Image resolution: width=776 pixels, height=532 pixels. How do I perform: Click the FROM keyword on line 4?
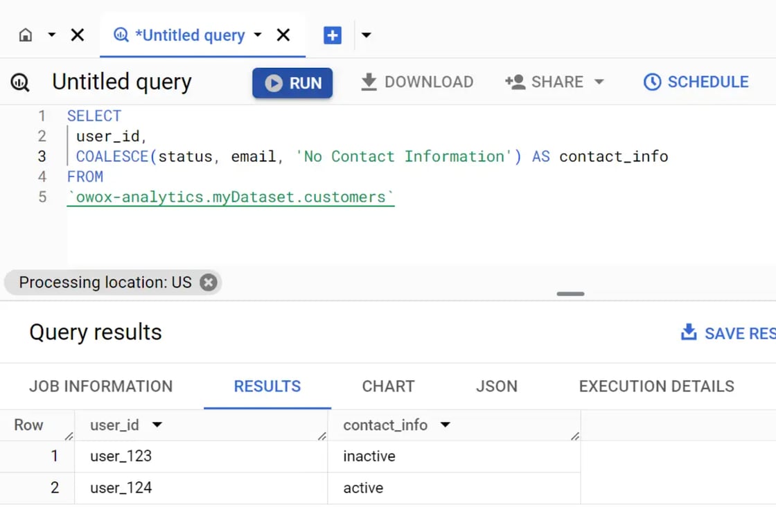[x=85, y=177]
